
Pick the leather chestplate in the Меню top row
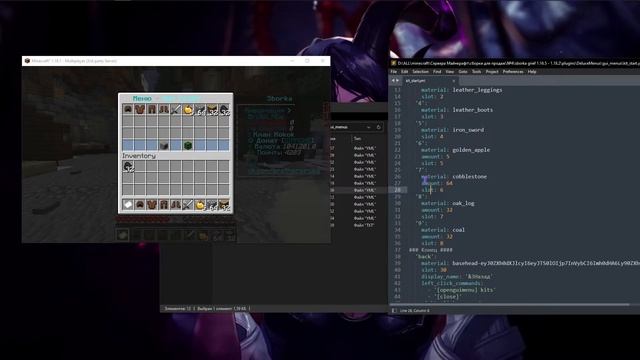pos(140,109)
